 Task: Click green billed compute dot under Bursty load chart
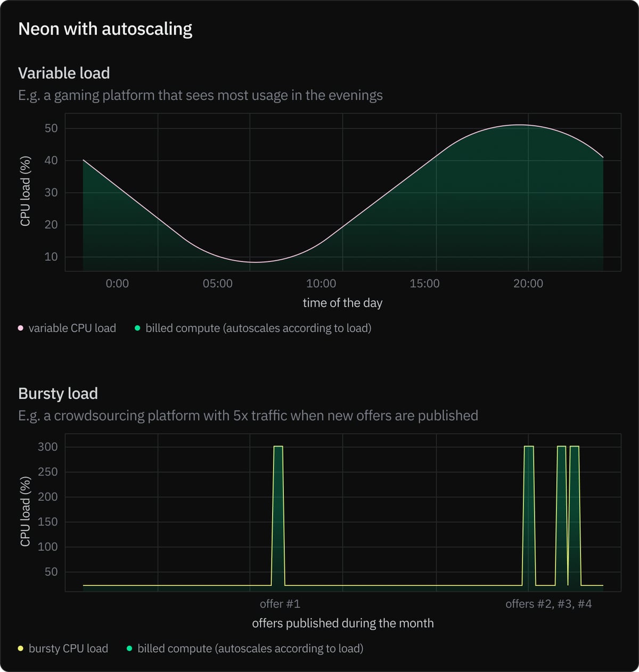(129, 649)
